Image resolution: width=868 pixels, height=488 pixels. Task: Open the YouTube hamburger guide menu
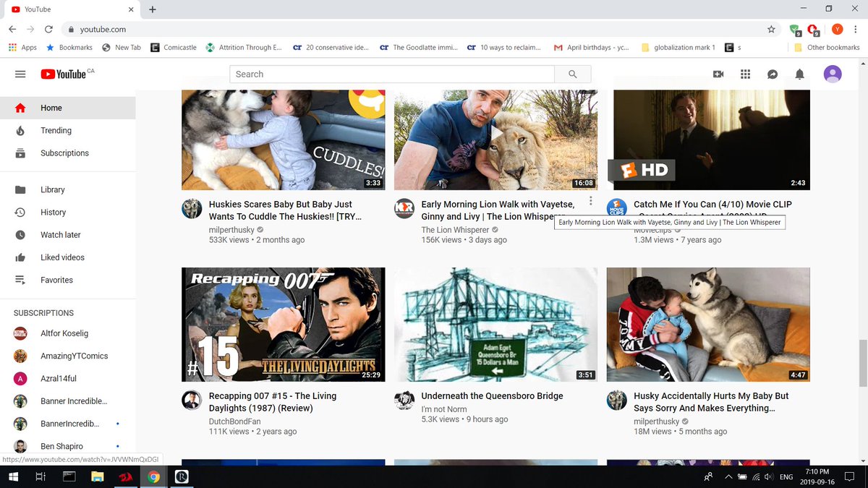click(20, 74)
